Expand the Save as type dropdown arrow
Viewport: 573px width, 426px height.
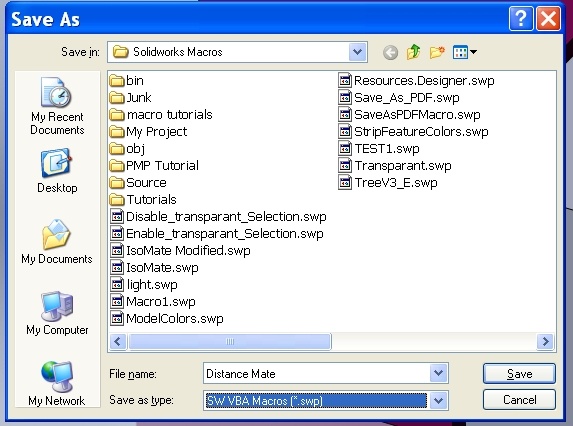[438, 401]
